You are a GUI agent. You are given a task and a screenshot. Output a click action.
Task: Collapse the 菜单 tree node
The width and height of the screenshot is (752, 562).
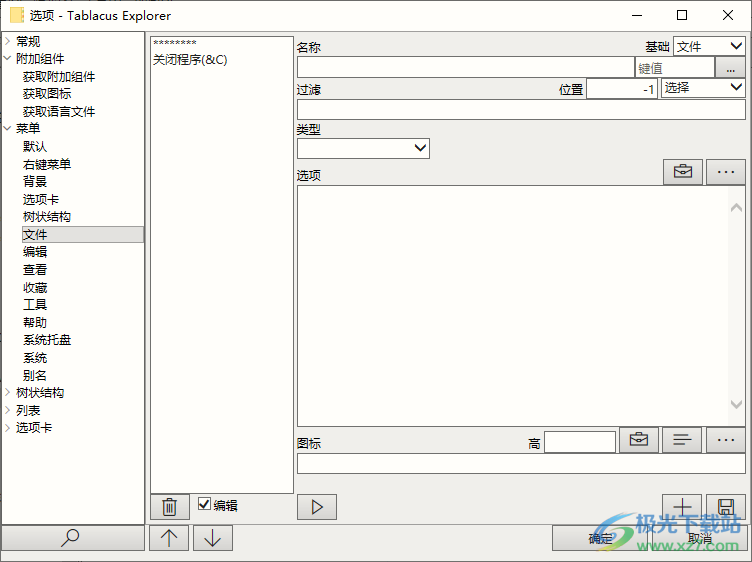[x=8, y=129]
